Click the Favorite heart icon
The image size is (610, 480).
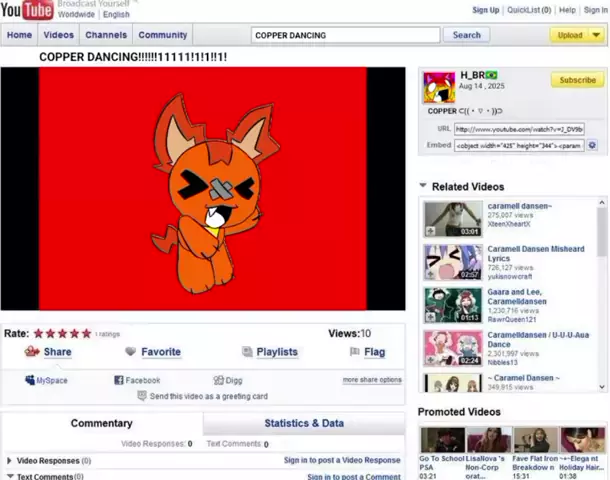pyautogui.click(x=130, y=352)
